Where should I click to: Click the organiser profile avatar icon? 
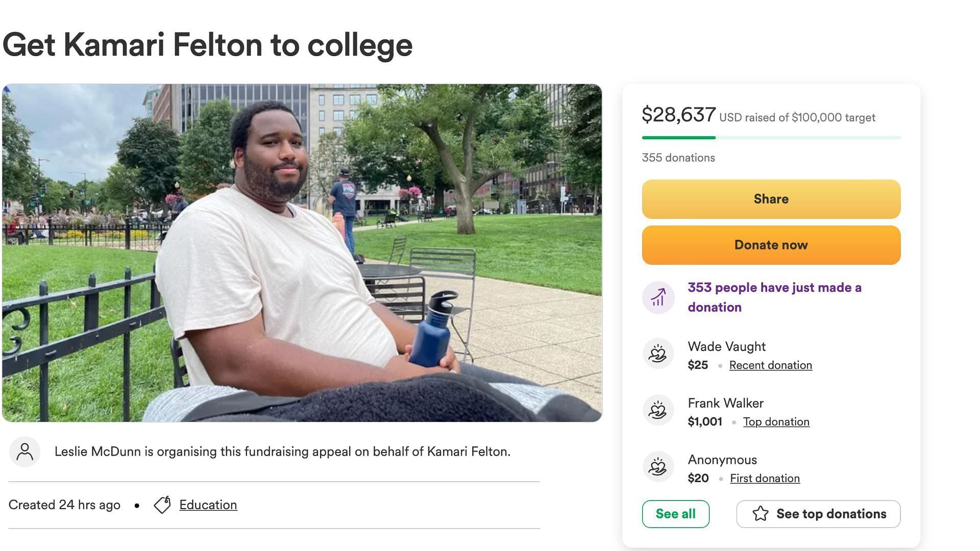(24, 452)
